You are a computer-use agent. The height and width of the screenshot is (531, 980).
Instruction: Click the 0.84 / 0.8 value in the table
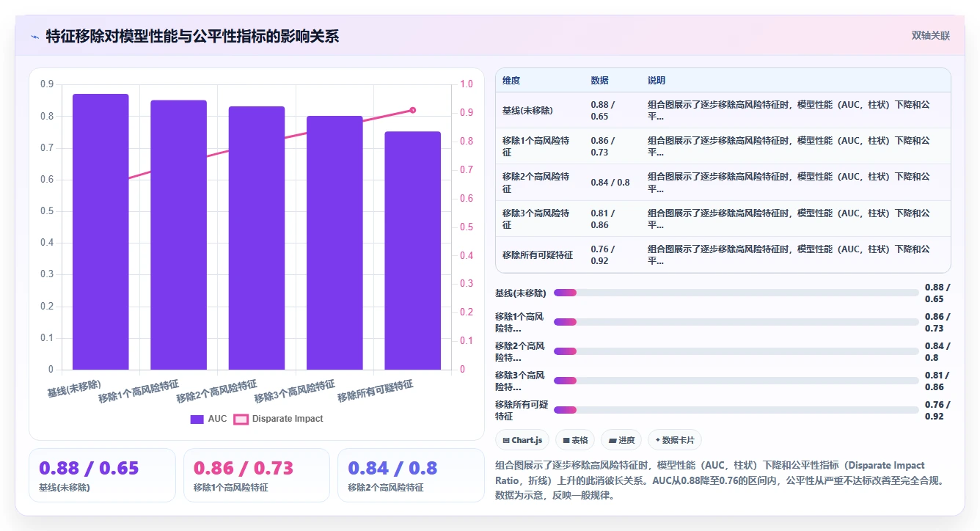coord(610,183)
